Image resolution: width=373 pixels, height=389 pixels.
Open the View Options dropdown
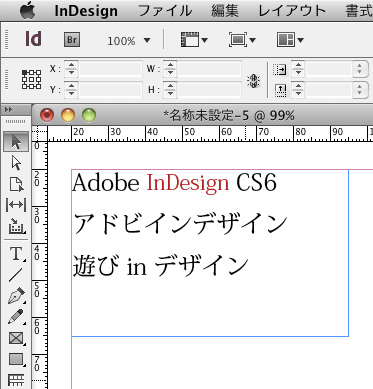(x=194, y=40)
